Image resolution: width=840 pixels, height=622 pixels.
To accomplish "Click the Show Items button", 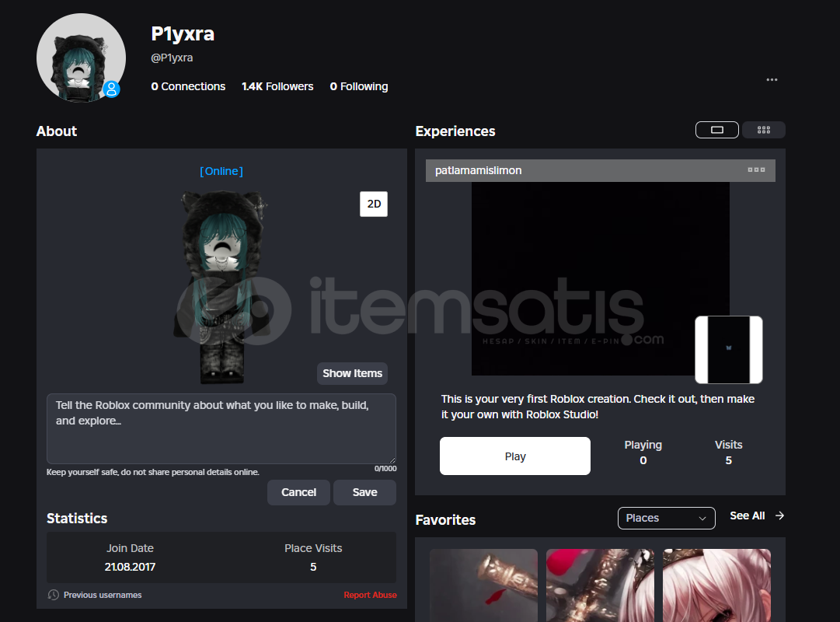I will click(352, 373).
